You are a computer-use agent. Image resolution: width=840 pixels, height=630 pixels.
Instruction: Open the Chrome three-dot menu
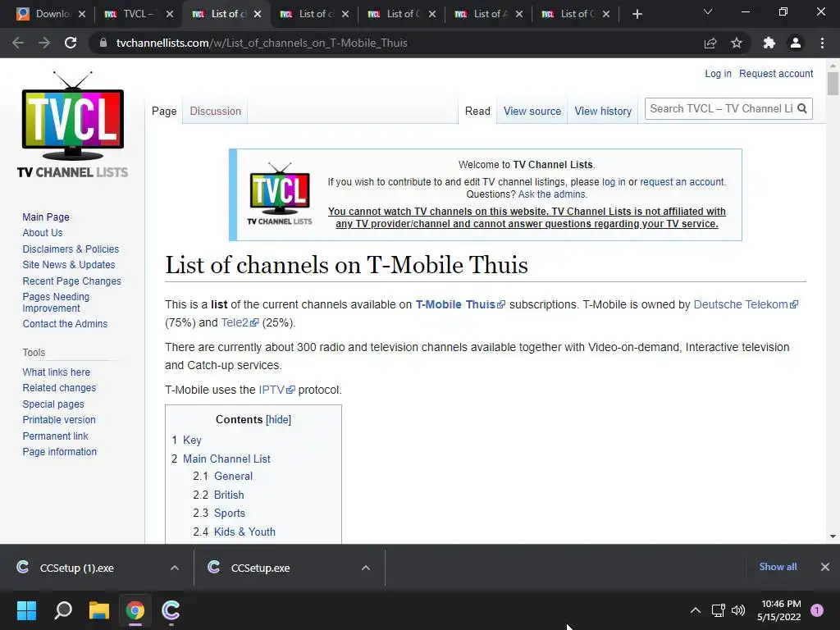tap(822, 43)
